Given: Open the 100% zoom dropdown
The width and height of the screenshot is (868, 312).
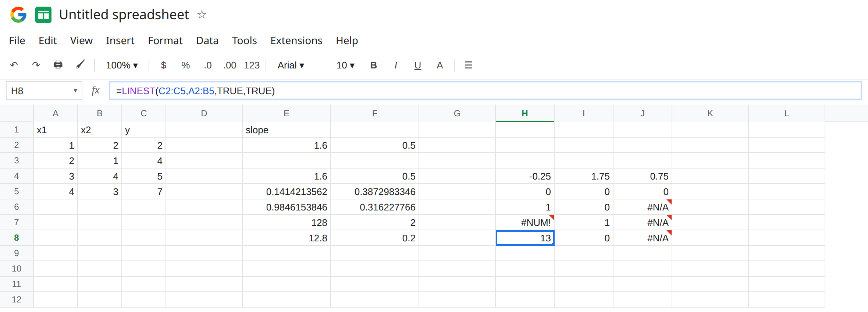Looking at the screenshot, I should [122, 65].
